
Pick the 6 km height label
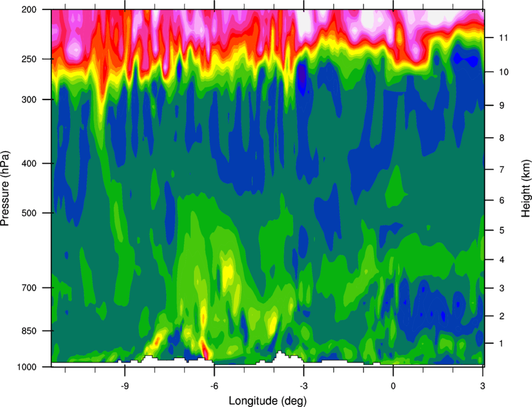[x=502, y=200]
